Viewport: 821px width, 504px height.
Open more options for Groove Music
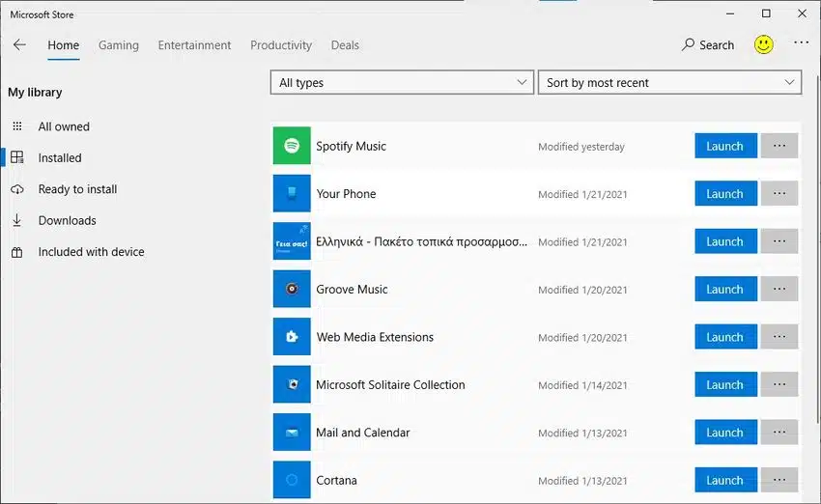[779, 289]
